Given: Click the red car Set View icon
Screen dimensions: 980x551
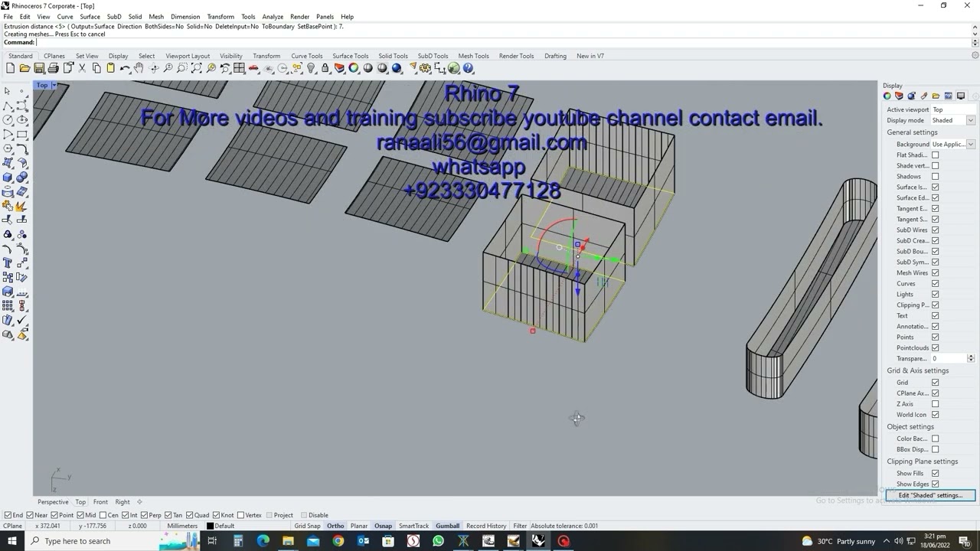Looking at the screenshot, I should pos(253,68).
